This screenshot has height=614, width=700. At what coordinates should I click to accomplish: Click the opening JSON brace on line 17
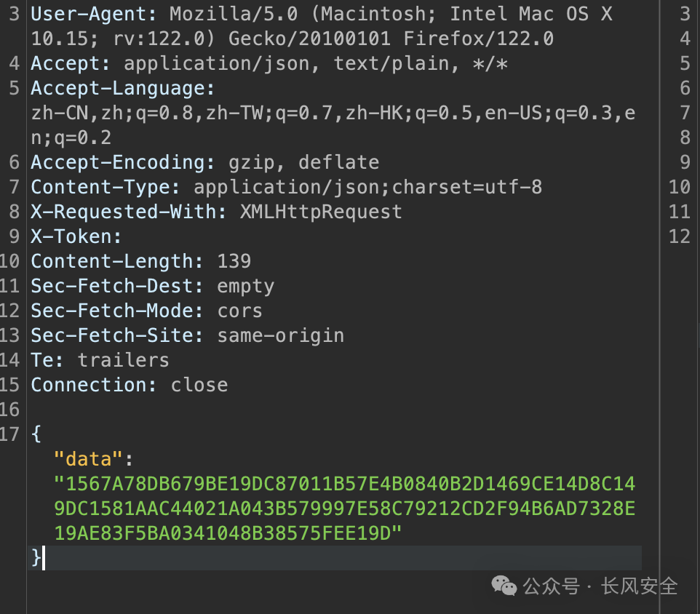coord(36,434)
